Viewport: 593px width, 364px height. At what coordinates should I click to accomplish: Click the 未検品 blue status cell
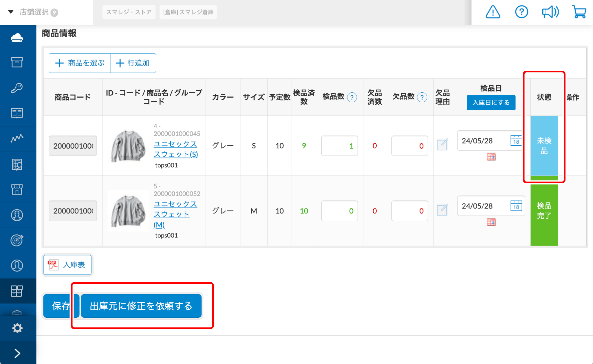[544, 146]
